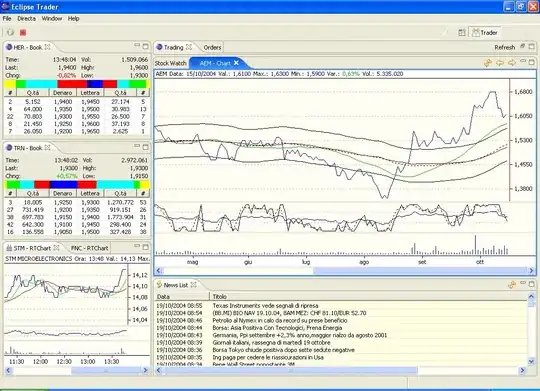540x391 pixels.
Task: Click the yellow back arrow above chart
Action: [x=500, y=63]
